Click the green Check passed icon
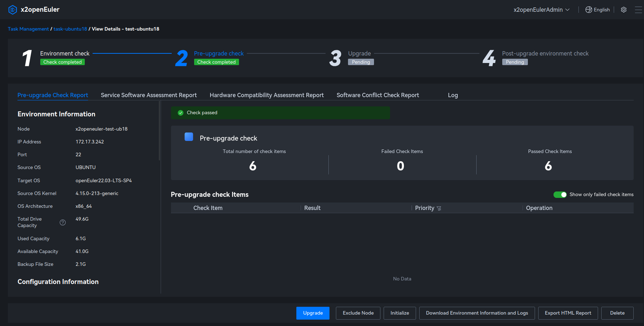The image size is (644, 326). click(181, 113)
